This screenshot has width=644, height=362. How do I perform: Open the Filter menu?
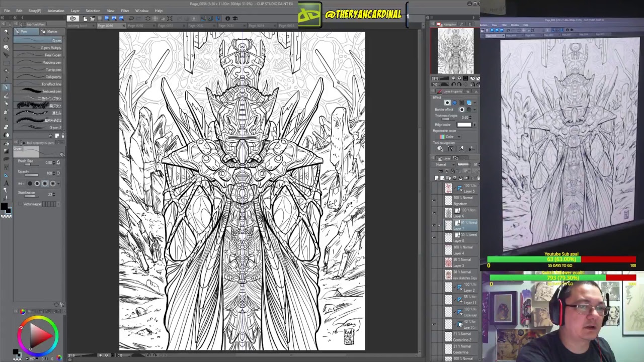125,11
